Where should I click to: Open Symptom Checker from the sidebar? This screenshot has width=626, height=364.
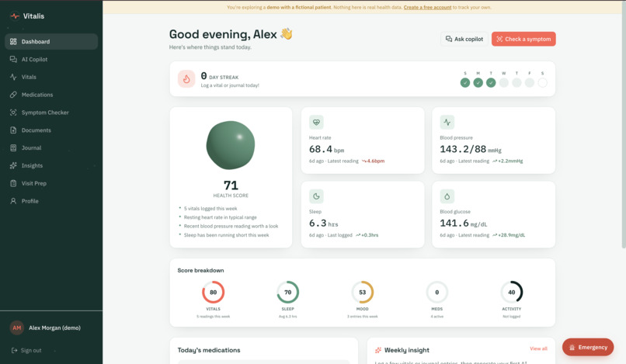[x=51, y=113]
